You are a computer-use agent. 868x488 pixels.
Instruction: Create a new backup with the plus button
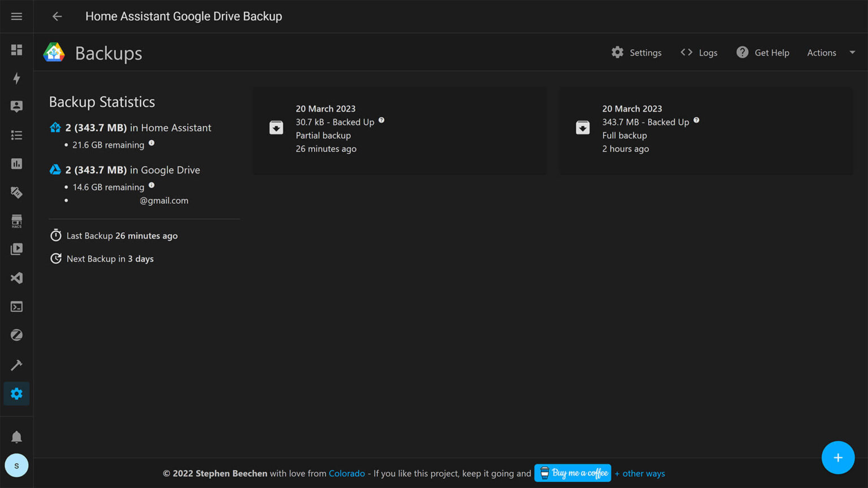[x=838, y=457]
